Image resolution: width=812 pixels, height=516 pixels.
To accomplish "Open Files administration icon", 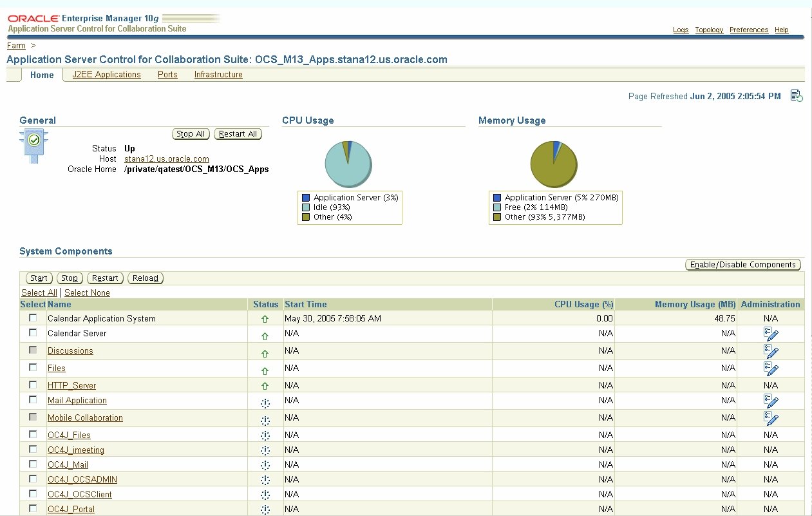I will [x=771, y=368].
